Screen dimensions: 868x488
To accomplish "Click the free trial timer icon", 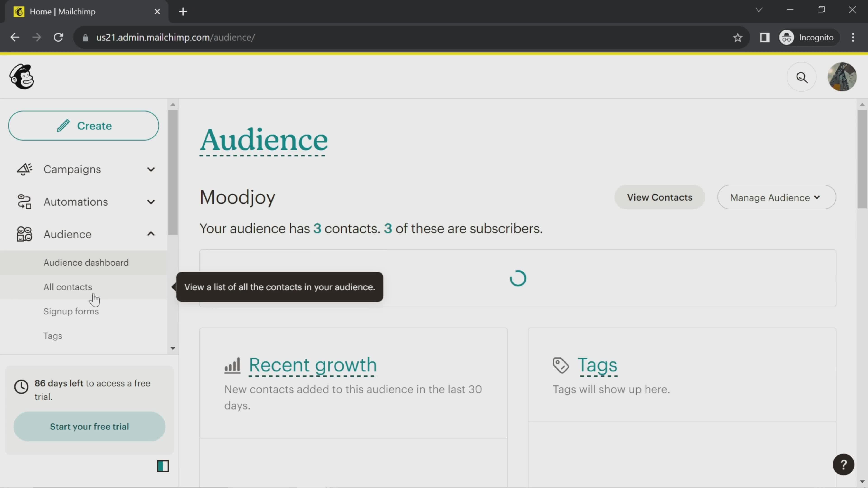I will tap(21, 386).
